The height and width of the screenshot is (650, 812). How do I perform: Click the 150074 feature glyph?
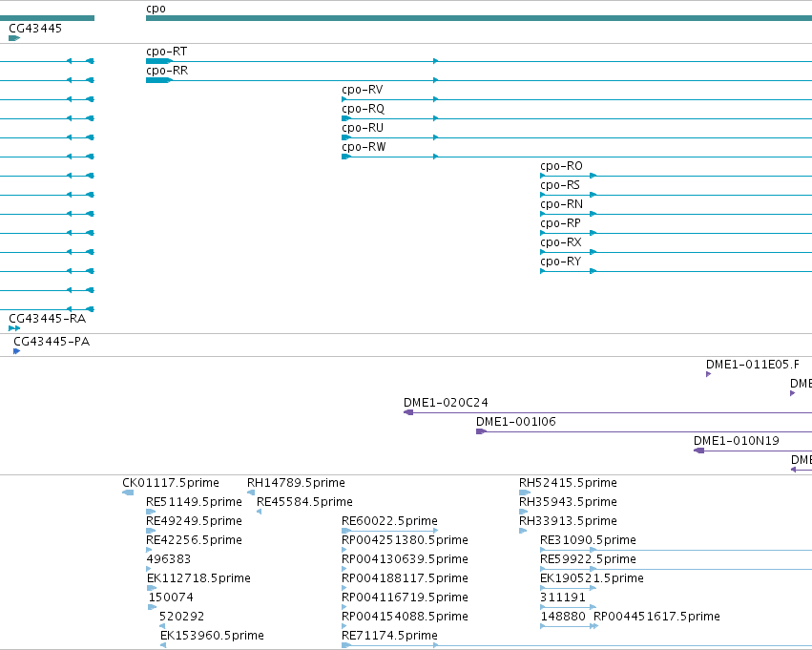(153, 608)
